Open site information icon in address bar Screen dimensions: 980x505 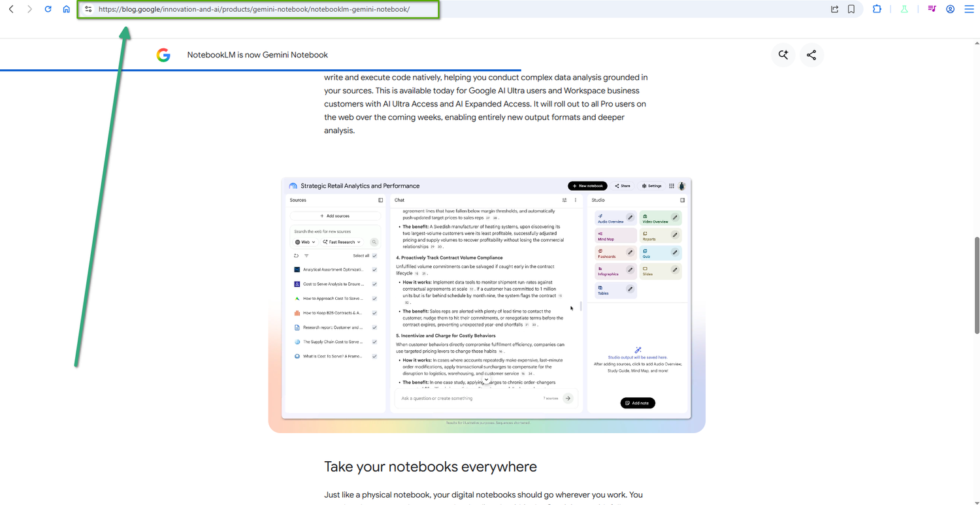pyautogui.click(x=88, y=9)
